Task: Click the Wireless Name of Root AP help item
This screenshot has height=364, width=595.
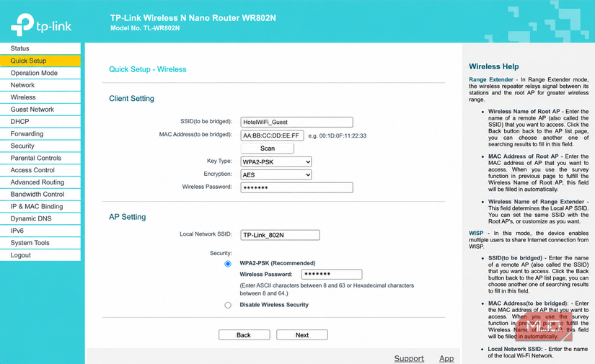Action: (524, 112)
